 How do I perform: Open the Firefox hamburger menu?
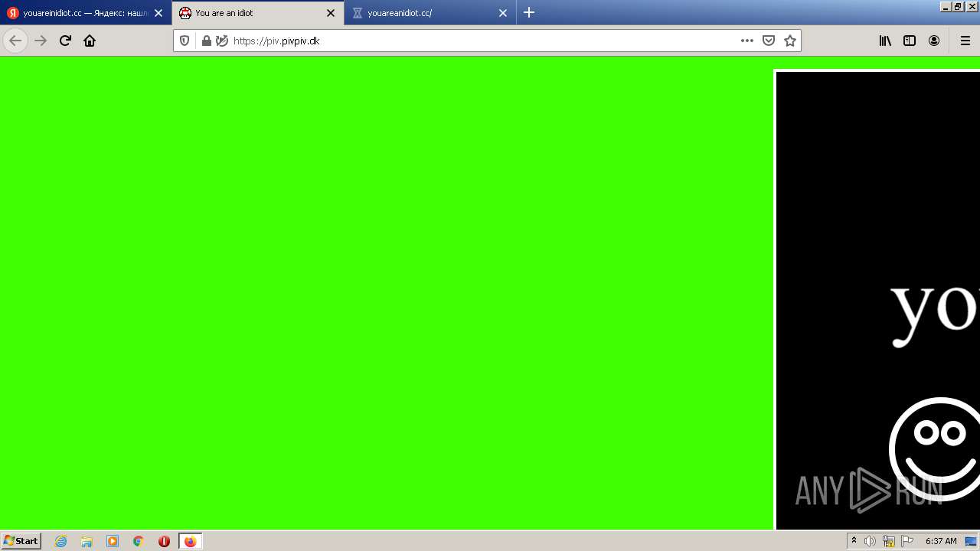click(965, 41)
